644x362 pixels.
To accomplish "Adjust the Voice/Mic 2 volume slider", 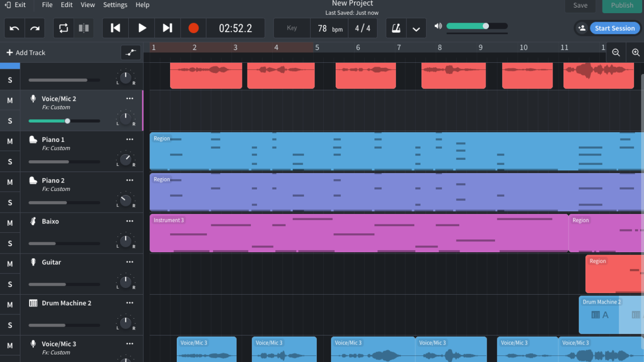I will pos(64,121).
